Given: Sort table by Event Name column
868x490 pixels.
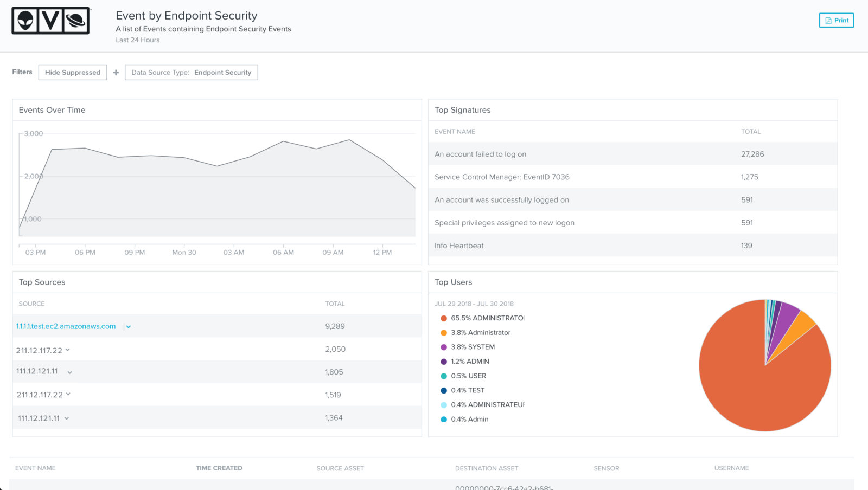Looking at the screenshot, I should pyautogui.click(x=35, y=468).
